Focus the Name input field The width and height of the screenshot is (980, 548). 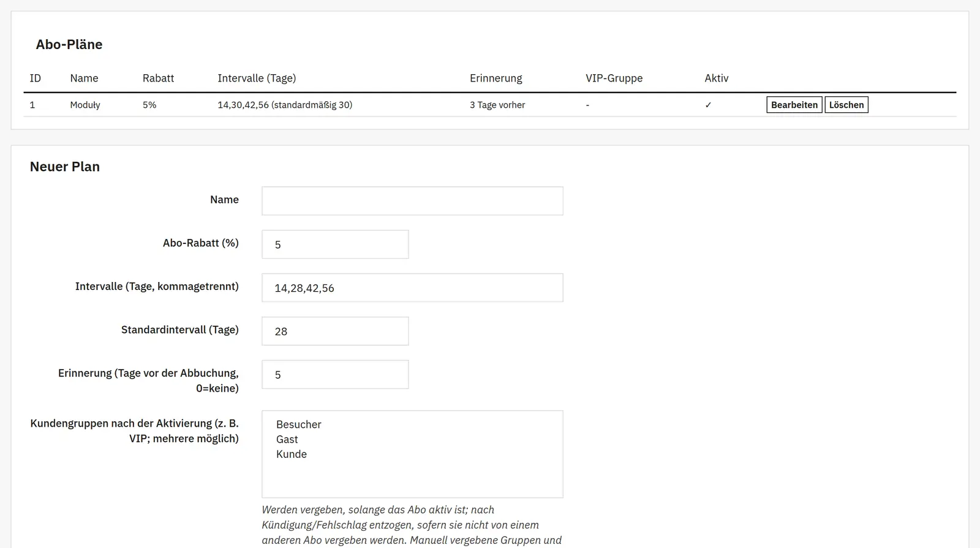412,201
